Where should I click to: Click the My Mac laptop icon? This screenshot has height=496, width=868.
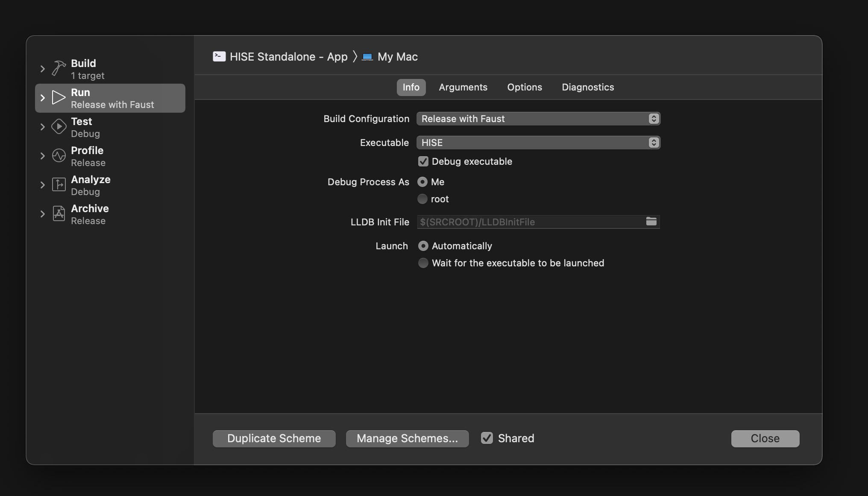point(367,57)
